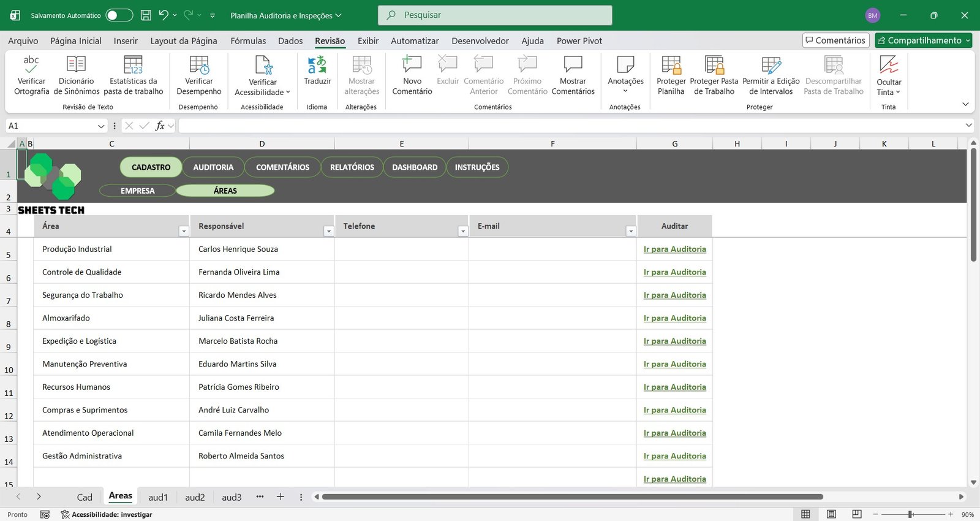Open Customize Quick Access Toolbar dropdown
The height and width of the screenshot is (521, 980).
213,15
